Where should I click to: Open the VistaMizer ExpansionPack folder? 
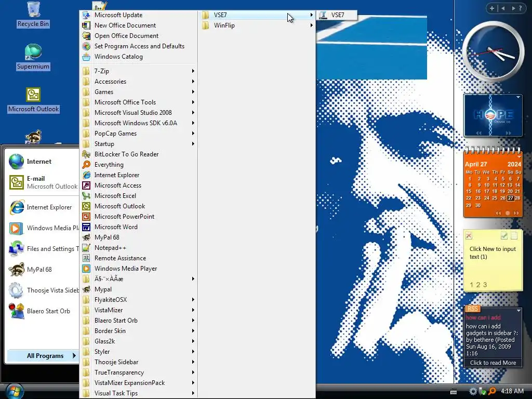(139, 383)
